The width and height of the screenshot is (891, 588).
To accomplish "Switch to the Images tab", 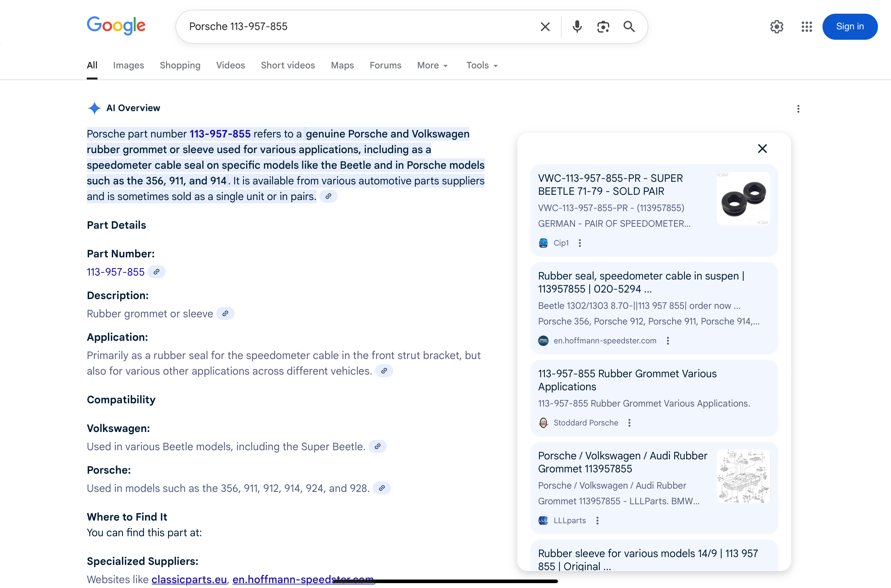I will point(128,65).
